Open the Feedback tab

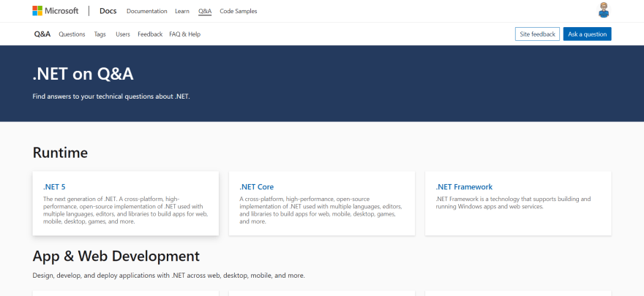(150, 34)
